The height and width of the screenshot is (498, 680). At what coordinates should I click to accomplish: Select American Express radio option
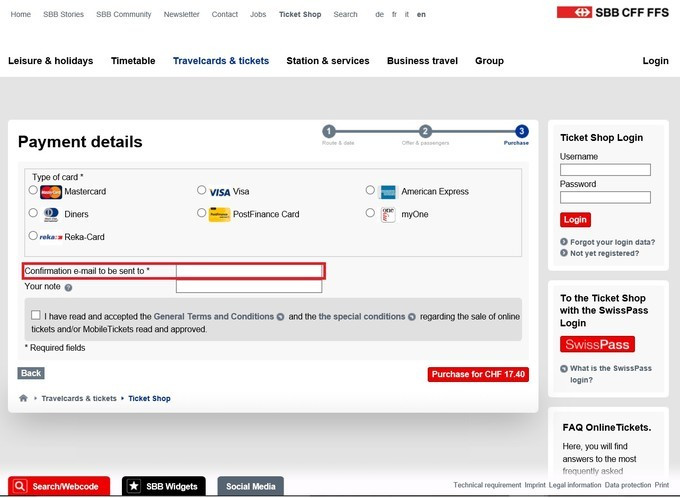tap(370, 190)
